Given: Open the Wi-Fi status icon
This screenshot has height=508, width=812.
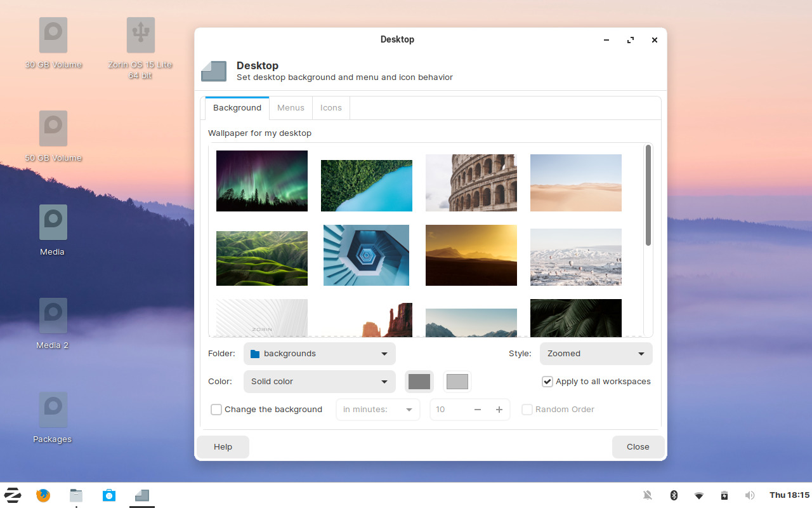Looking at the screenshot, I should (699, 495).
